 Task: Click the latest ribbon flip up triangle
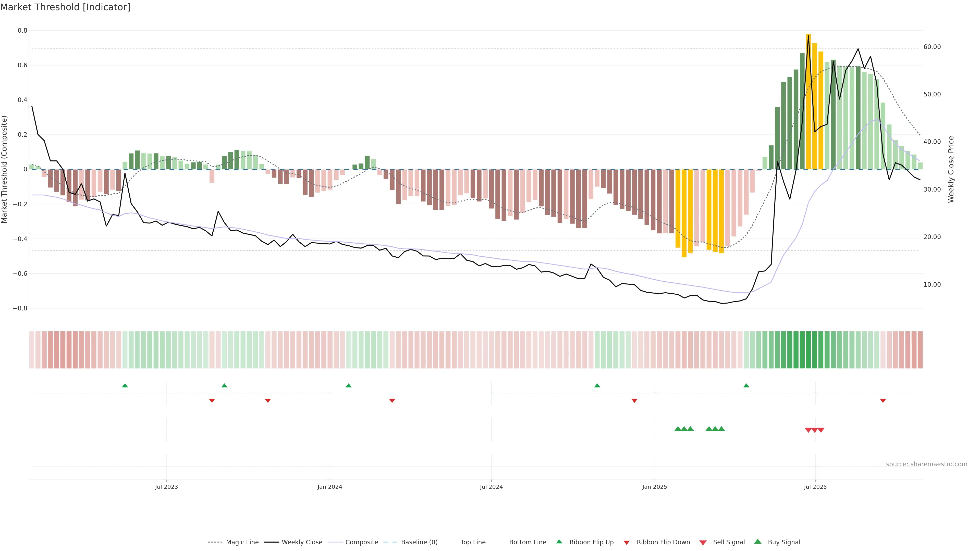pyautogui.click(x=746, y=386)
